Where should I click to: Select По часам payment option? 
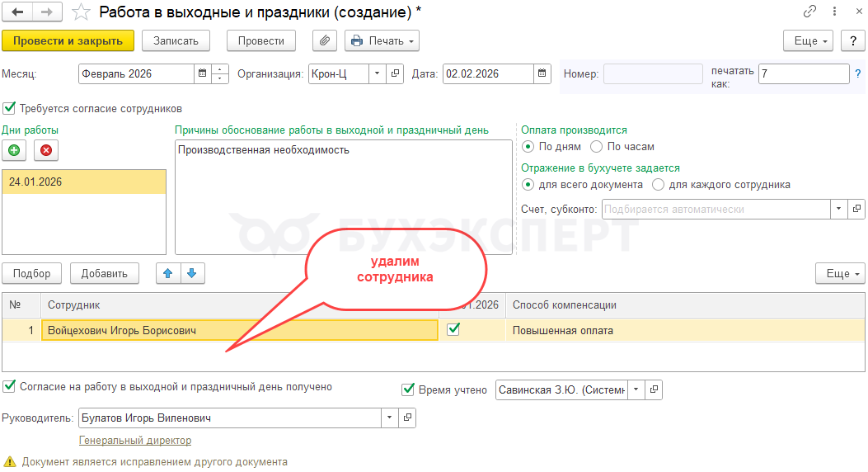[596, 146]
